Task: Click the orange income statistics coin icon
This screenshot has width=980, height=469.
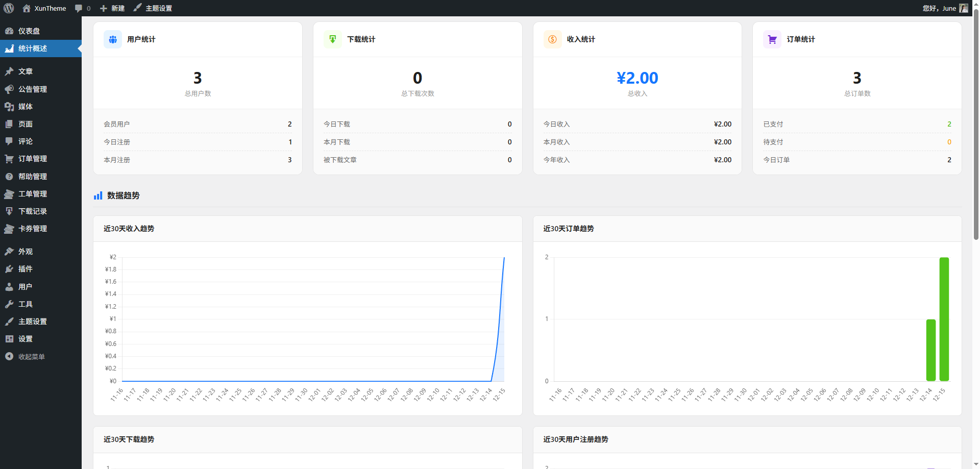Action: (552, 39)
